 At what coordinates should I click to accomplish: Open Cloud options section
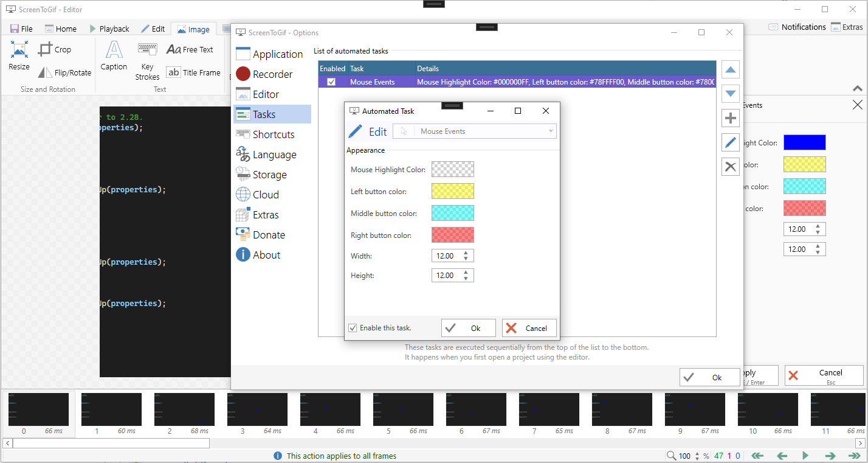coord(272,195)
